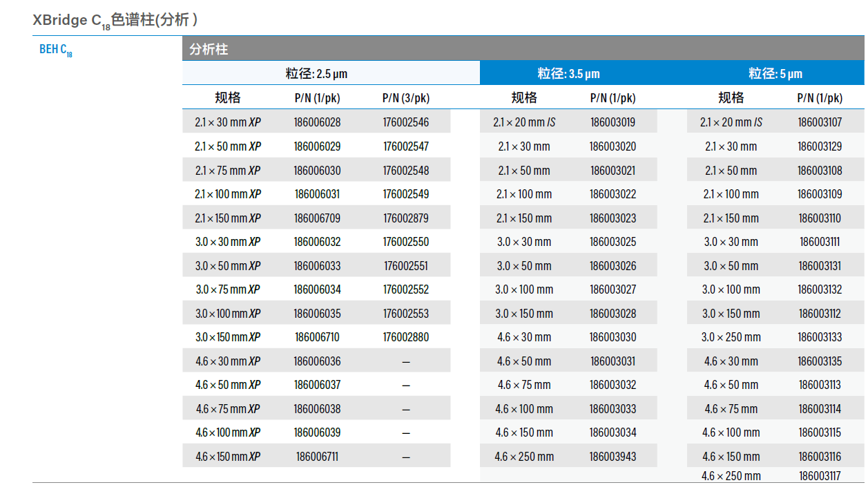Select part number 186003114

pyautogui.click(x=820, y=409)
